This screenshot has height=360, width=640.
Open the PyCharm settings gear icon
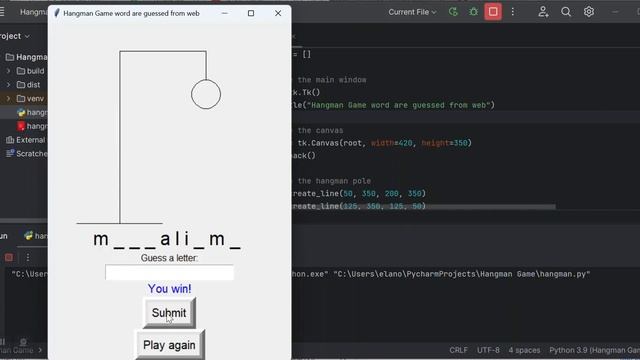tap(589, 12)
